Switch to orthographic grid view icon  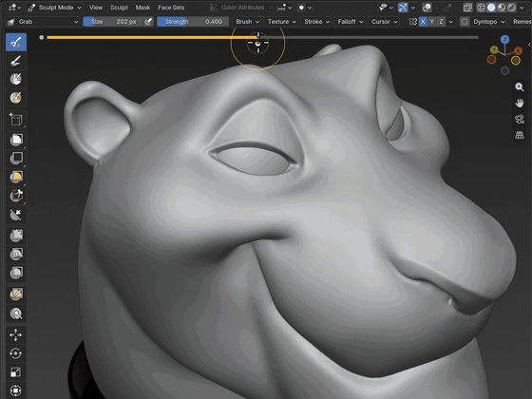[519, 135]
